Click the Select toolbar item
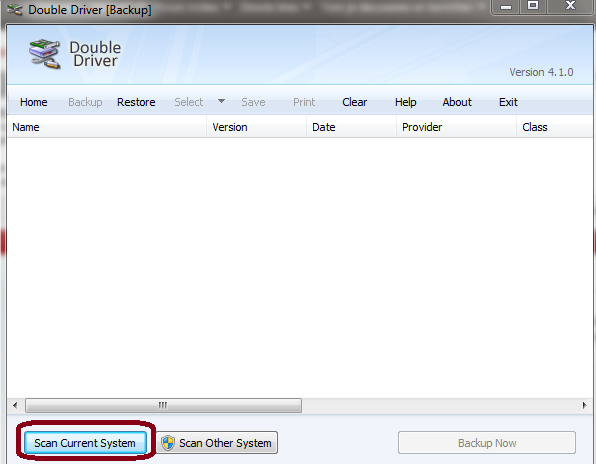The image size is (596, 464). click(x=189, y=102)
